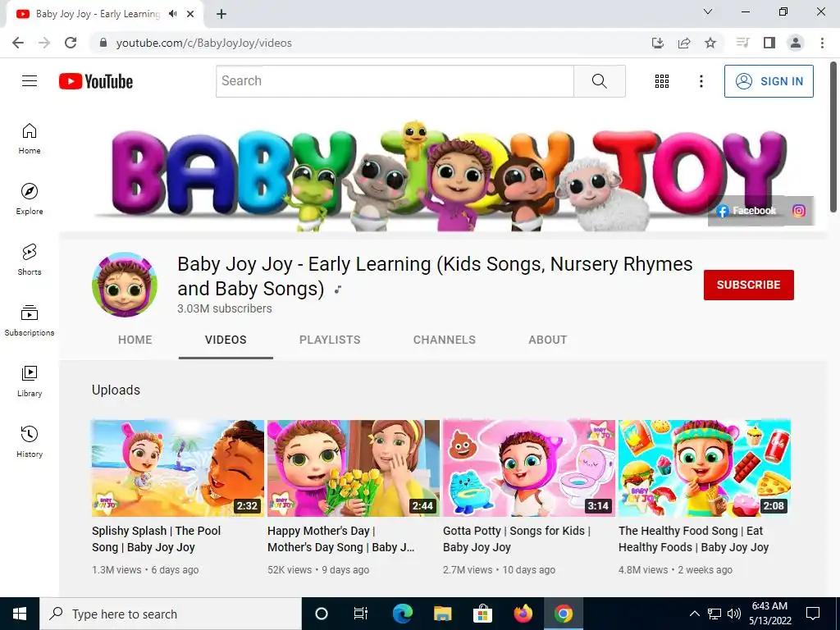The image size is (840, 630).
Task: Click the install/download icon in the address bar
Action: point(658,43)
